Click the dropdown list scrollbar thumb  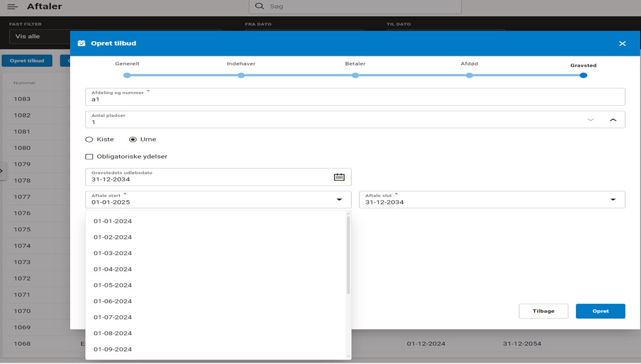[x=348, y=255]
